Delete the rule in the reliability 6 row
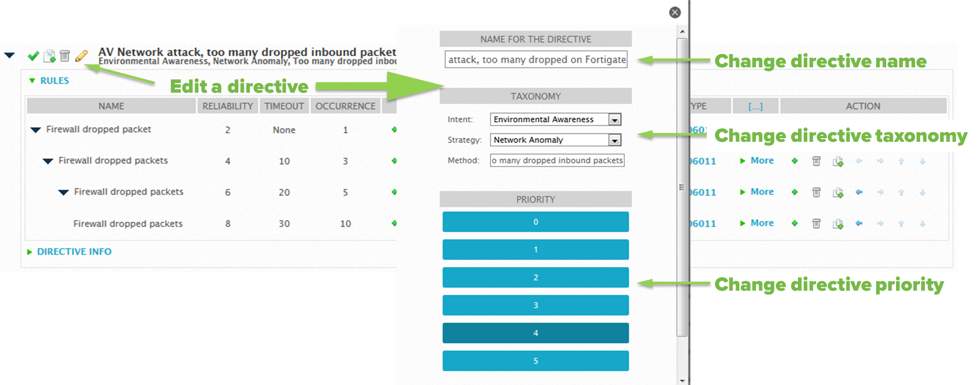 [x=816, y=192]
